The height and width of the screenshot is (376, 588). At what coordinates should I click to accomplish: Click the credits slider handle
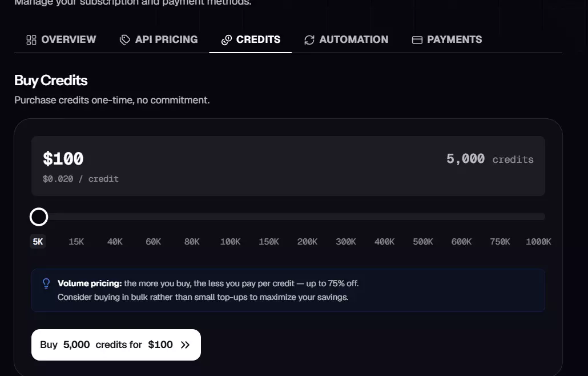[x=39, y=217]
